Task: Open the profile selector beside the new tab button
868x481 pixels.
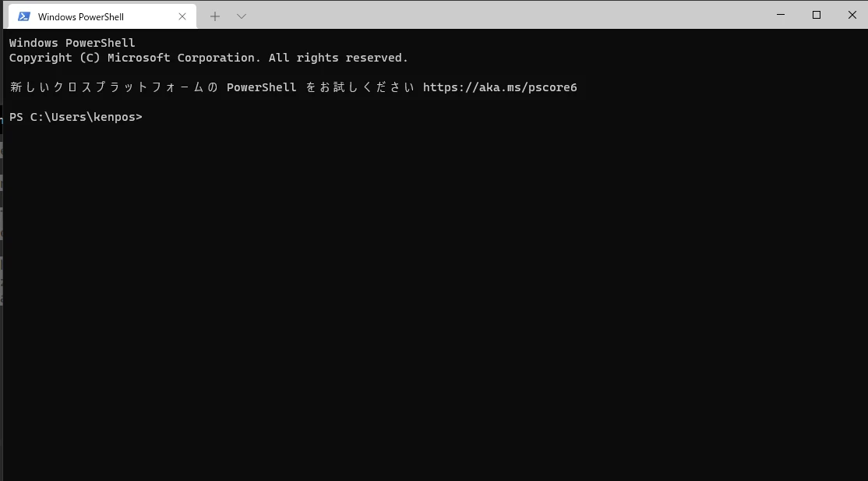Action: pyautogui.click(x=242, y=16)
